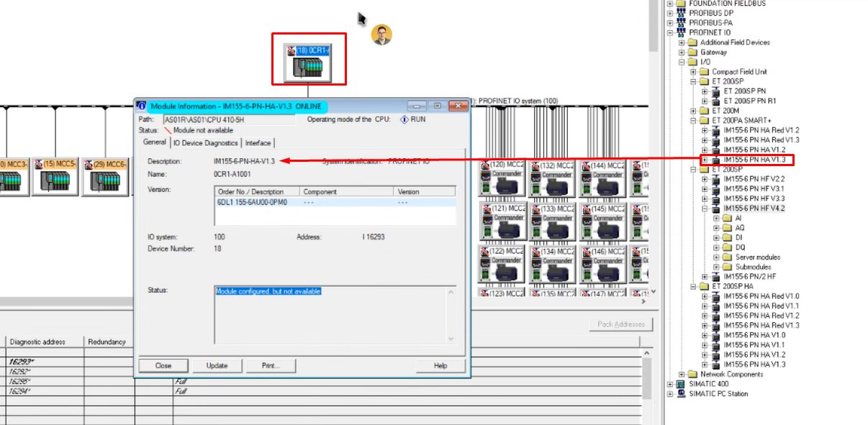Collapse the ET 200SP HA folder

(693, 286)
